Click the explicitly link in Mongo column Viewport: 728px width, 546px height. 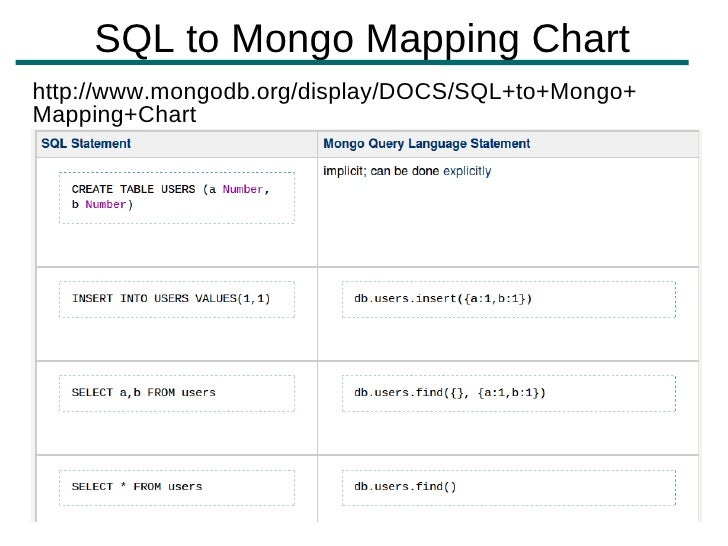(467, 171)
